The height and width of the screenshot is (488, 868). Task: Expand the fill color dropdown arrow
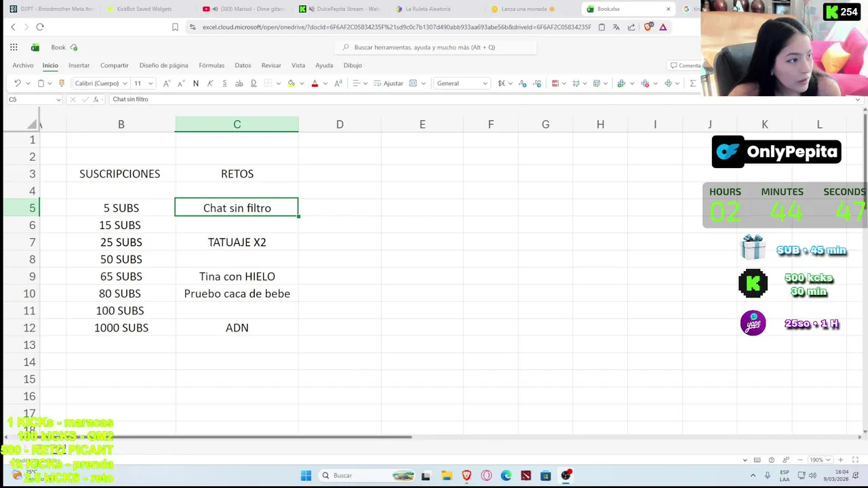click(302, 83)
